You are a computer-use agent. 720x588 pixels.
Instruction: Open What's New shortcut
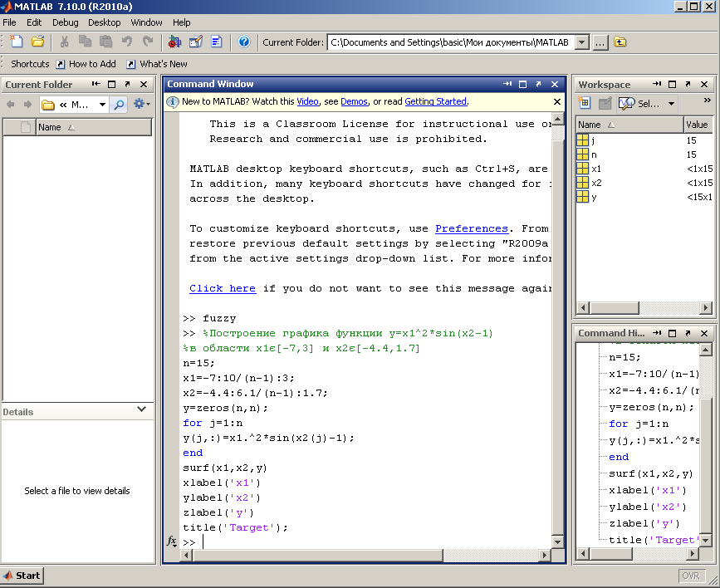(157, 64)
